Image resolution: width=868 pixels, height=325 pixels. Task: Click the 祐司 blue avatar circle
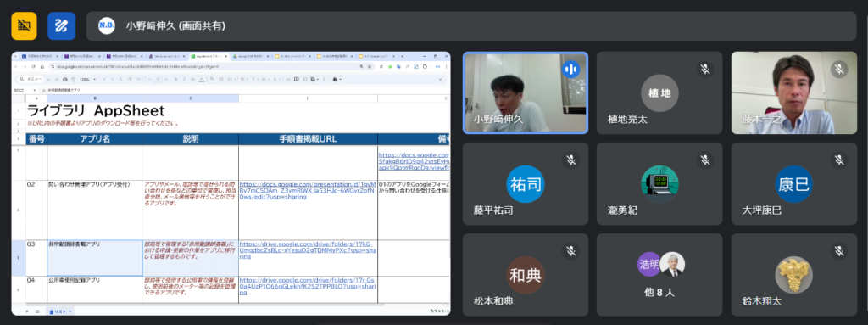[x=526, y=184]
